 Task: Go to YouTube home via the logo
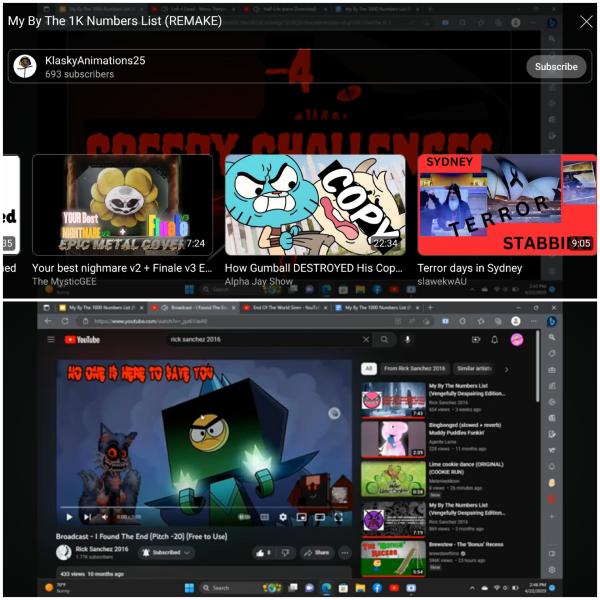tap(82, 339)
